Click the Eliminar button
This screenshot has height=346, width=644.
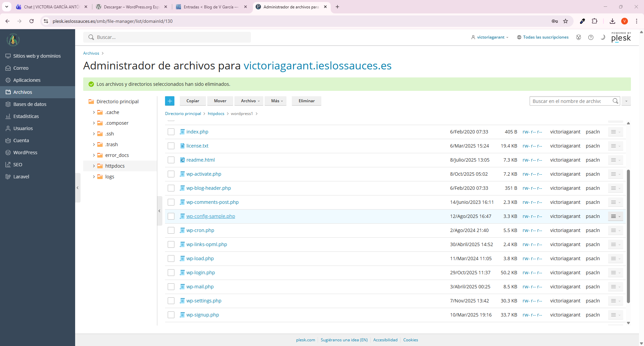coord(306,101)
